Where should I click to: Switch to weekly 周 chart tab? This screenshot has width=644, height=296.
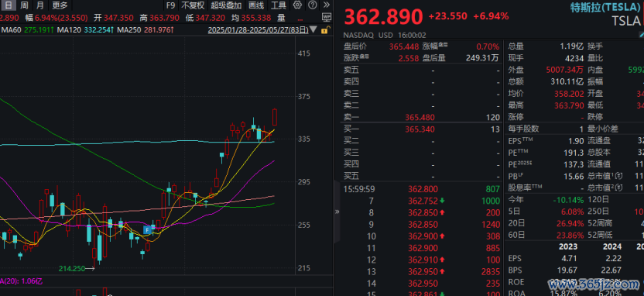(25, 5)
